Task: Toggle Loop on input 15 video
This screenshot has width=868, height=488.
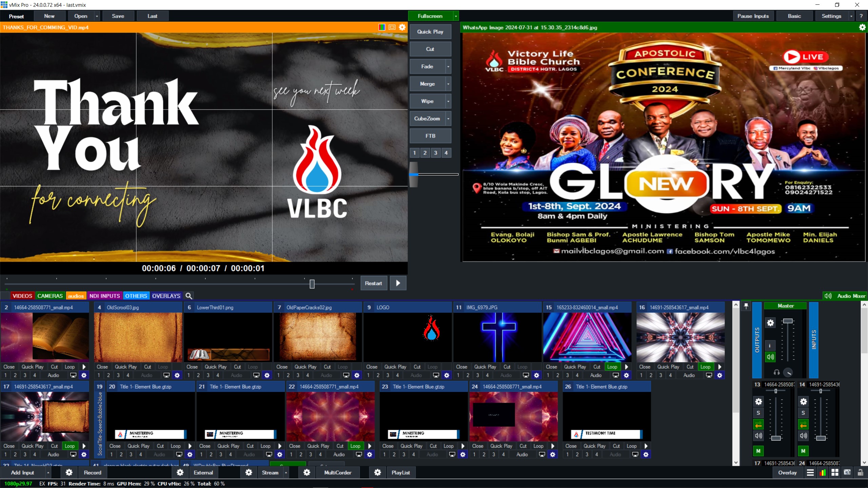Action: [612, 367]
